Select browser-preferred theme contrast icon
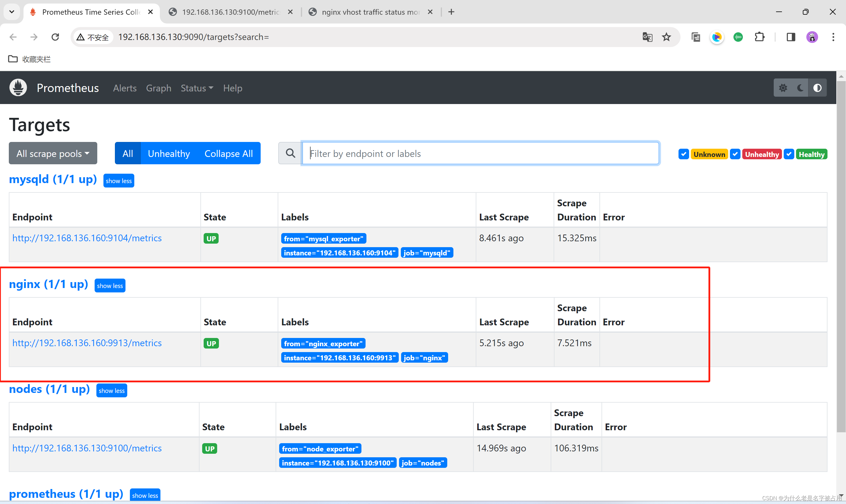This screenshot has height=504, width=846. click(x=817, y=88)
